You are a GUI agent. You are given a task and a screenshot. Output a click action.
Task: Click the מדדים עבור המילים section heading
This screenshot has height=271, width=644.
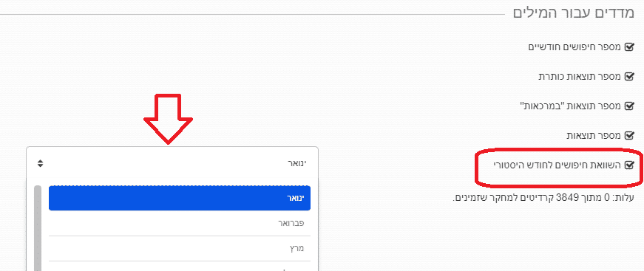pyautogui.click(x=574, y=12)
